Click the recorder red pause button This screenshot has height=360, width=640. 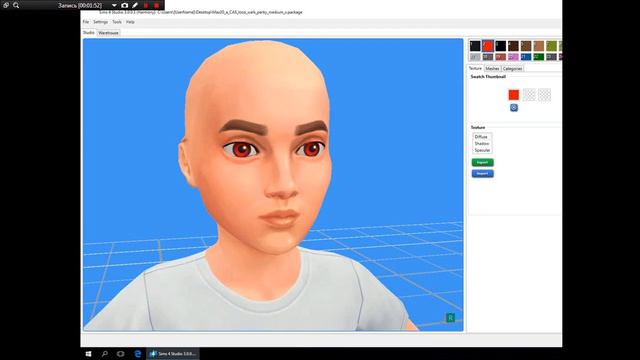click(146, 5)
